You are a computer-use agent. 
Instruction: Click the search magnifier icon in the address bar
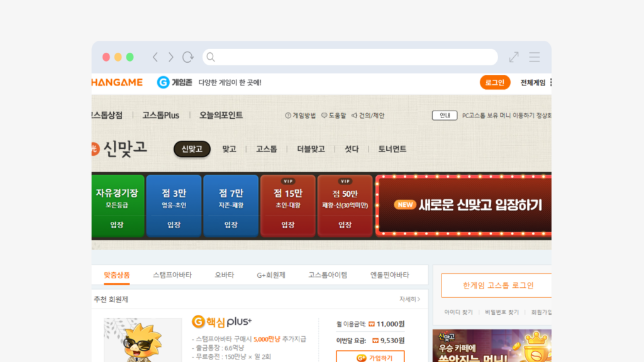211,57
